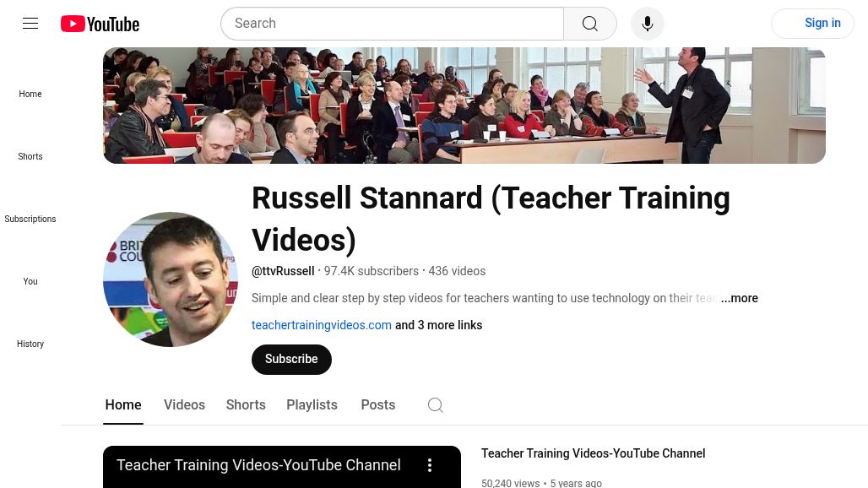
Task: Switch to the Playlists tab
Action: tap(312, 405)
